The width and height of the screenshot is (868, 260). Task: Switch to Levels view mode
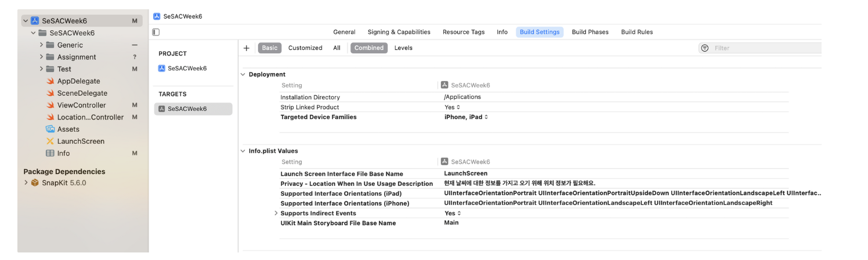coord(403,48)
